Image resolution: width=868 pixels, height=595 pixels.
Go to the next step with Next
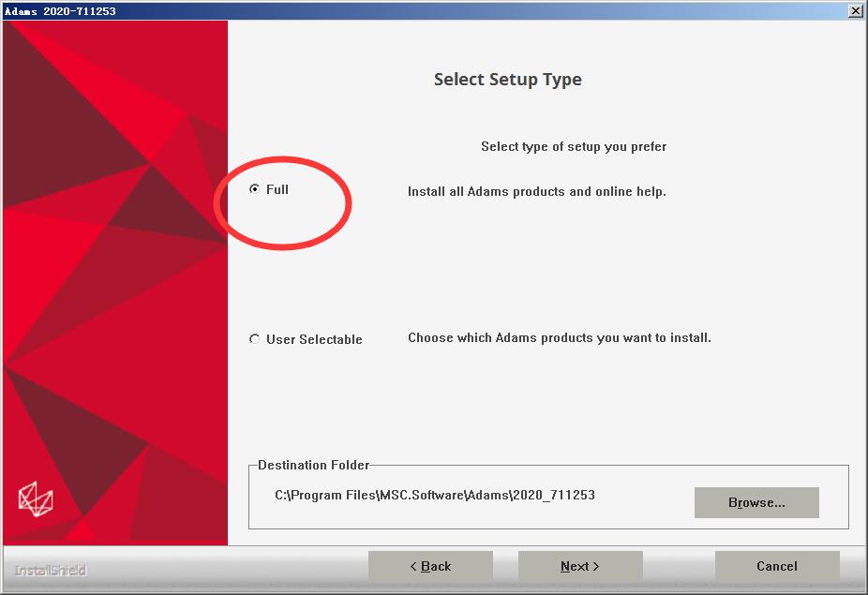click(x=580, y=566)
